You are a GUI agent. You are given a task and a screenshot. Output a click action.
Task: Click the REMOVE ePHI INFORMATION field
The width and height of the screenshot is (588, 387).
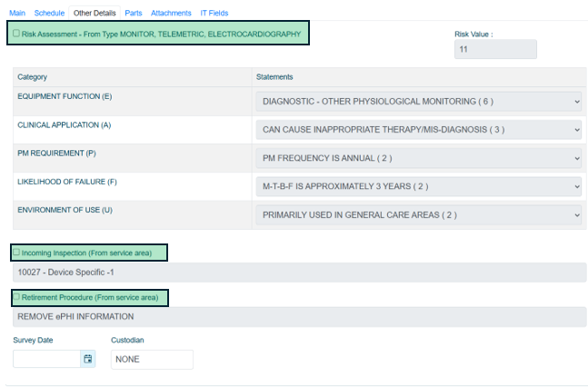tap(300, 317)
